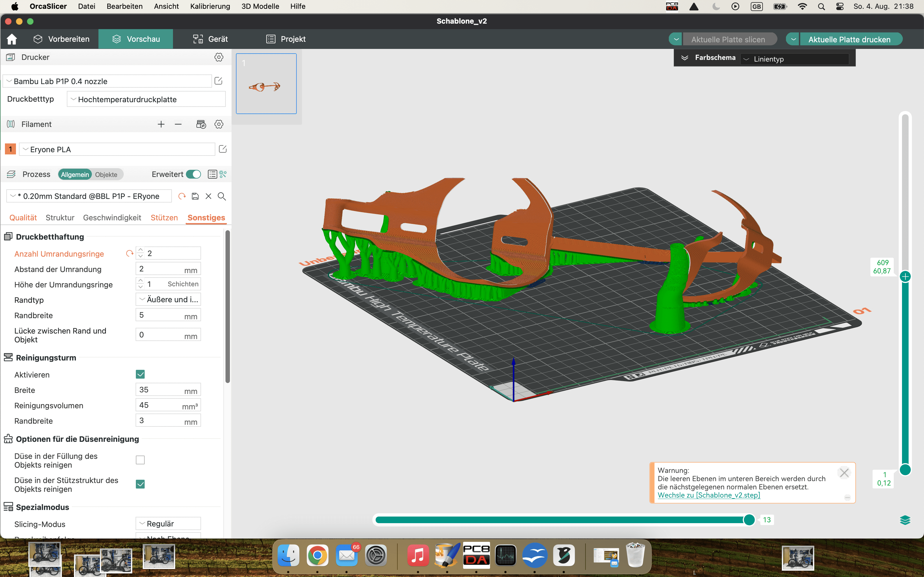The height and width of the screenshot is (577, 924).
Task: Click the horizontal move slider handle
Action: [749, 520]
